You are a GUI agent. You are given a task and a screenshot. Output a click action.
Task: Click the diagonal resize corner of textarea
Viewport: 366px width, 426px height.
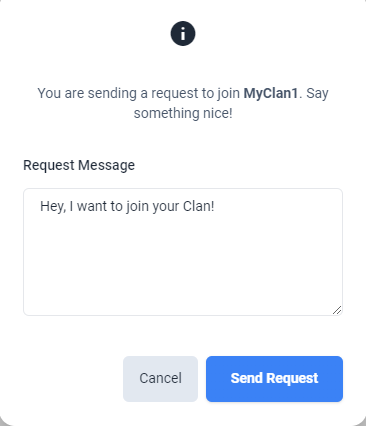click(337, 310)
